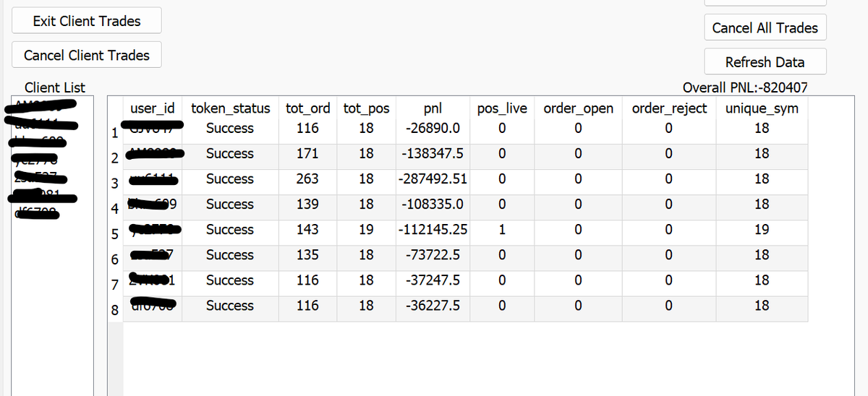This screenshot has width=868, height=396.
Task: Select row number 1 header
Action: (114, 133)
